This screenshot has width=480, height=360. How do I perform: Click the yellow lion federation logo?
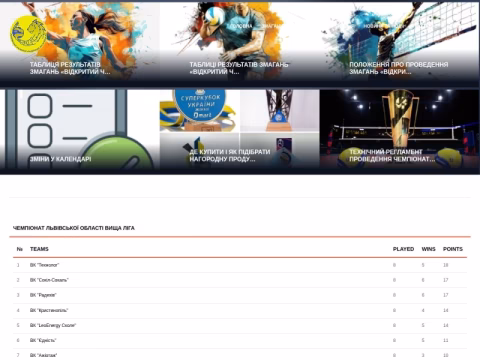[28, 34]
